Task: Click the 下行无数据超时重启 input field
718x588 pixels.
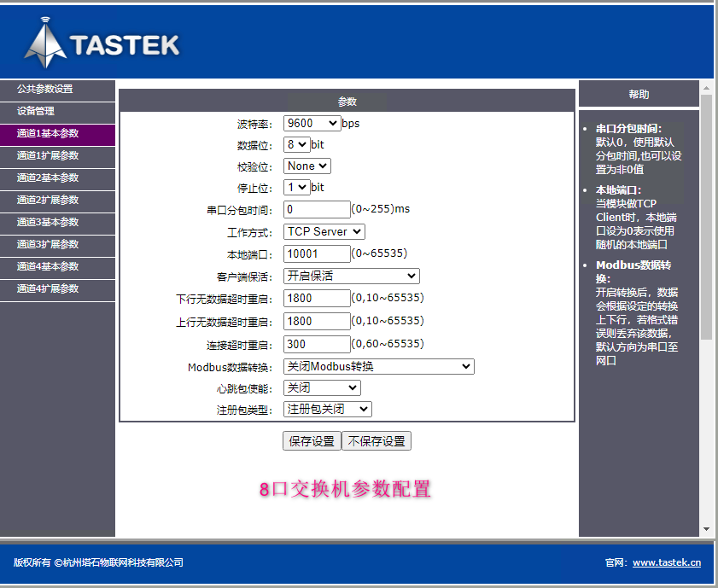Action: tap(317, 299)
